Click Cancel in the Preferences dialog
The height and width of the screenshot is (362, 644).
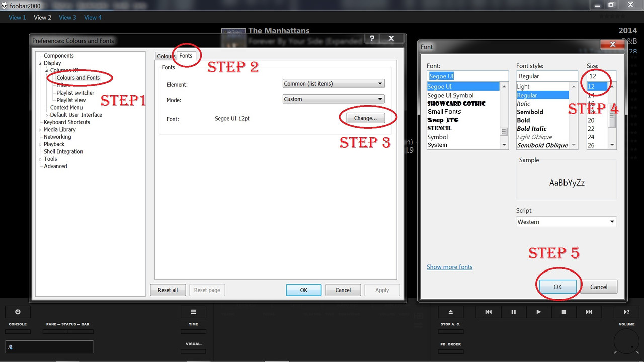pyautogui.click(x=343, y=290)
